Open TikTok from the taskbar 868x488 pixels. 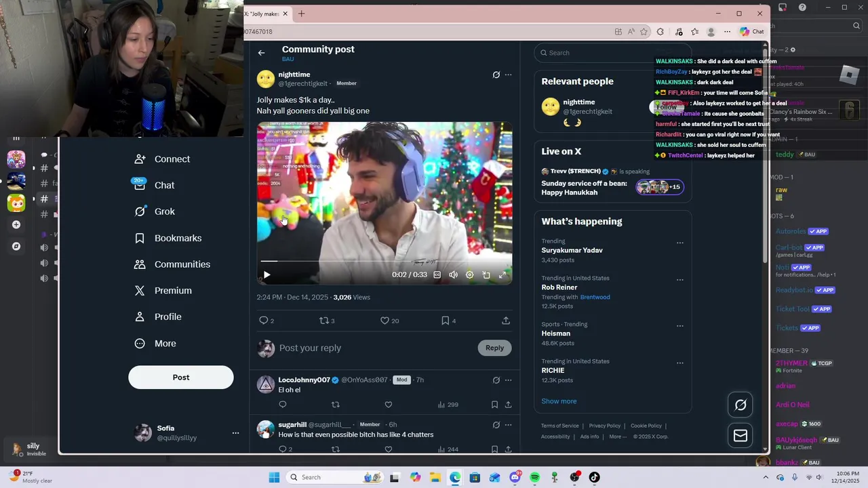pos(594,478)
